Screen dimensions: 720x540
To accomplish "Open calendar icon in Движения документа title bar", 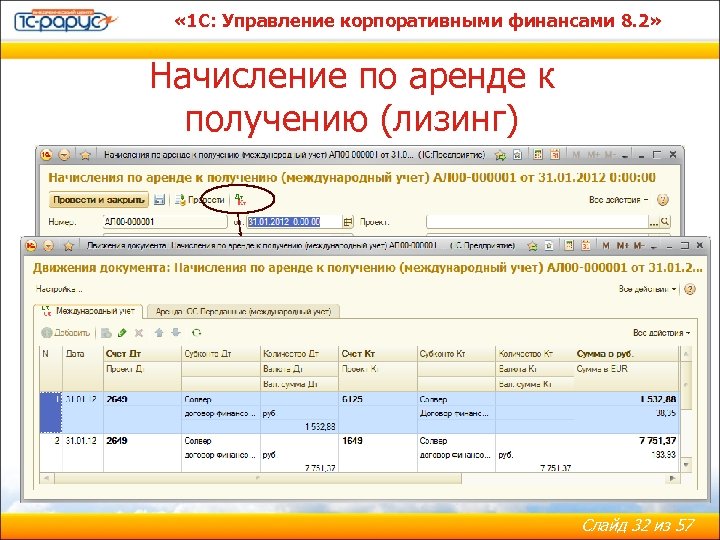I will click(x=586, y=245).
